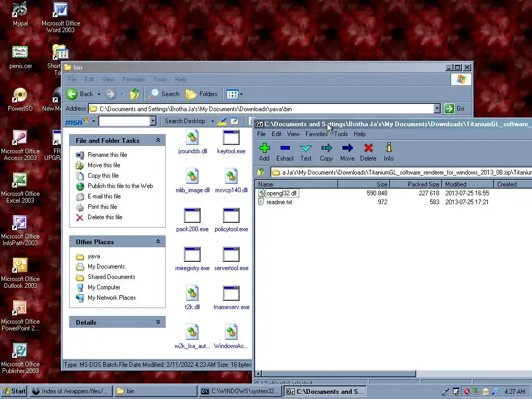532x399 pixels.
Task: Select servertool.exe file icon
Action: tap(231, 260)
